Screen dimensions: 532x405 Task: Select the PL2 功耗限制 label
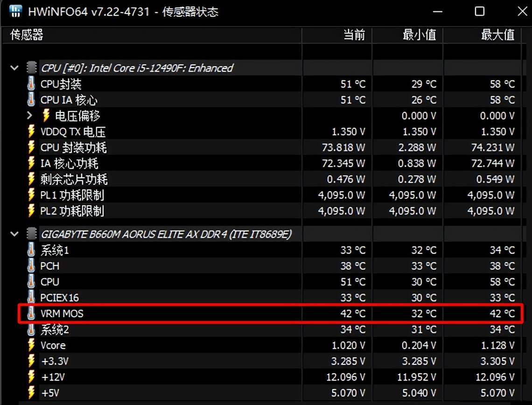[72, 211]
